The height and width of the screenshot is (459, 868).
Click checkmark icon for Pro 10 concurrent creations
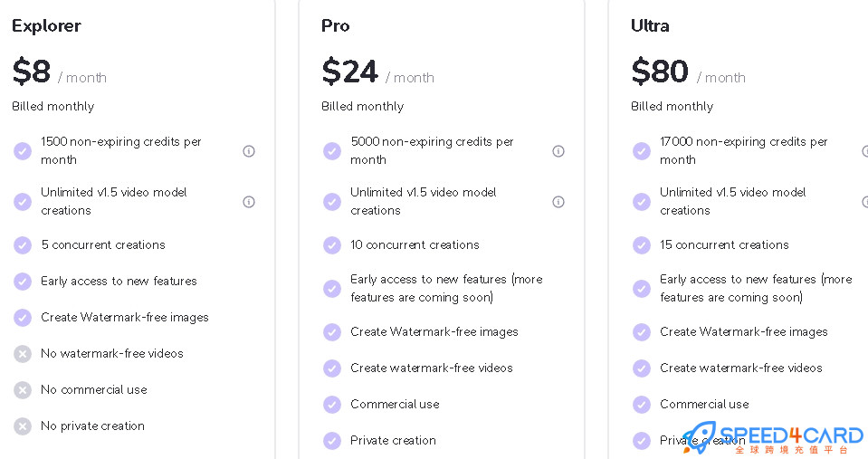[x=332, y=245]
